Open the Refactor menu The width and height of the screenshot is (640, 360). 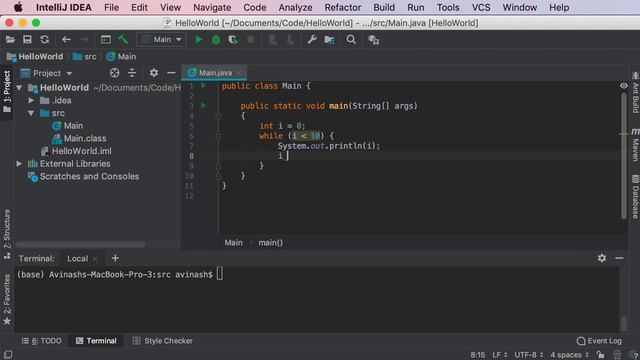click(342, 7)
